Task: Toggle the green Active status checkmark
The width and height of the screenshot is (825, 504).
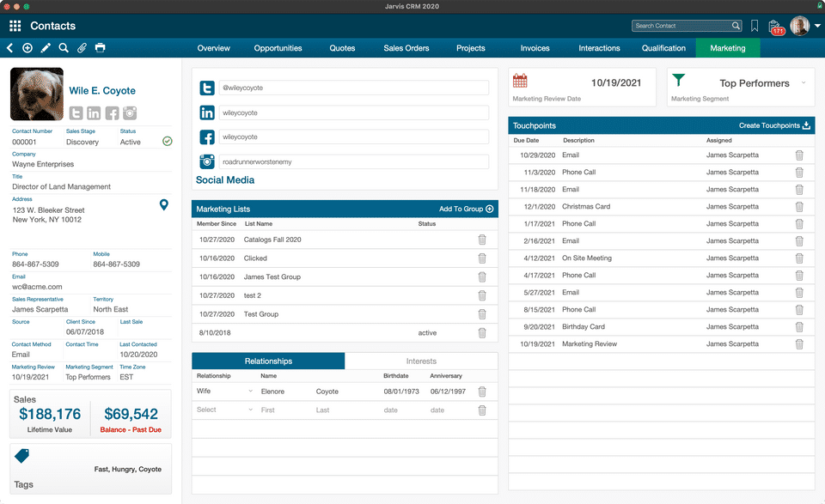Action: point(168,141)
